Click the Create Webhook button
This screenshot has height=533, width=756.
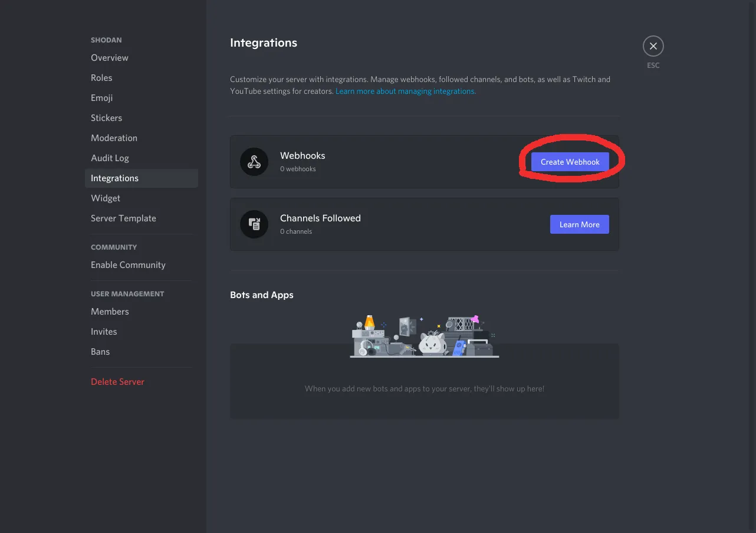pyautogui.click(x=570, y=161)
